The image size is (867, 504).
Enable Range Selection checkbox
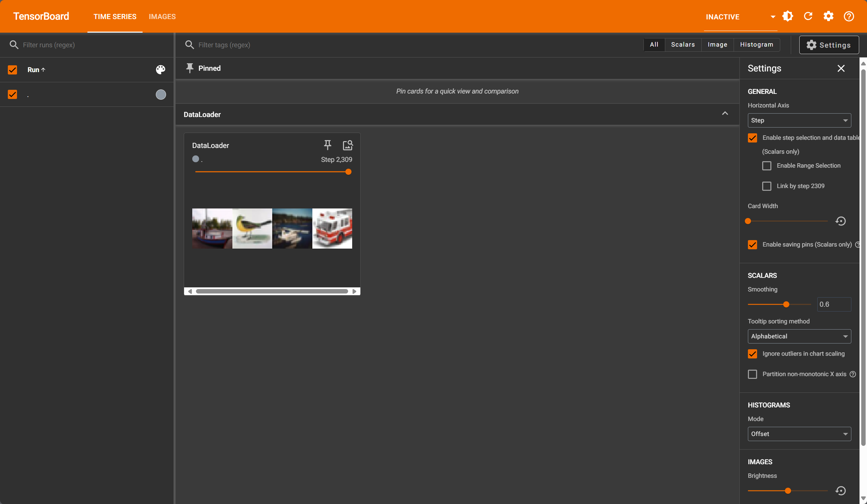pos(767,166)
